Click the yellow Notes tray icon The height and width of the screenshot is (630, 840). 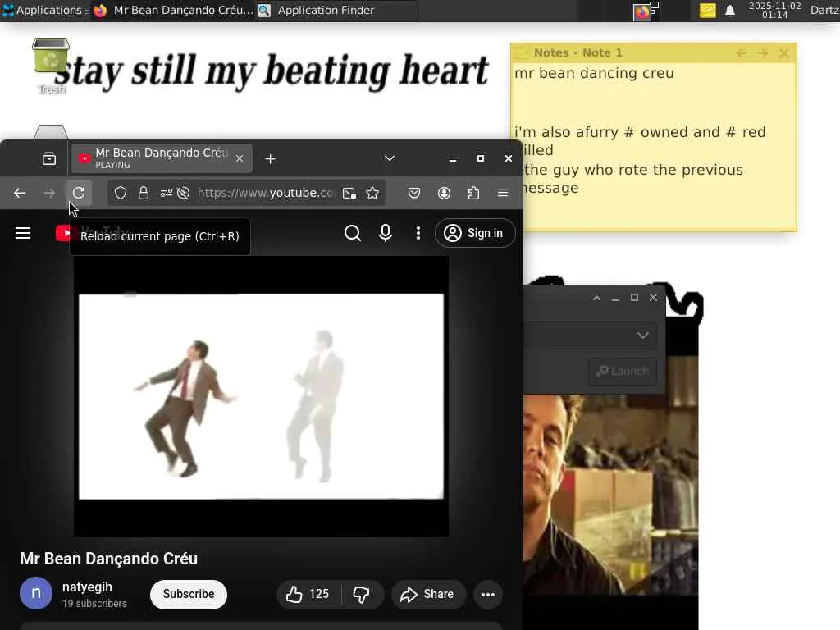[x=708, y=10]
